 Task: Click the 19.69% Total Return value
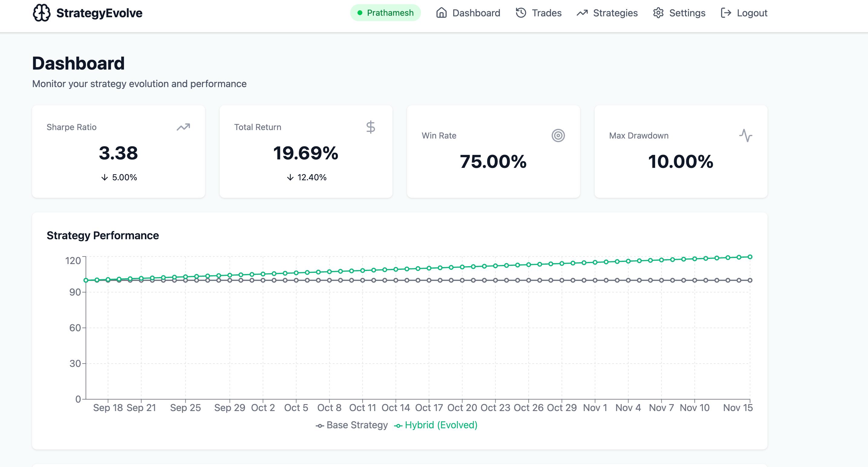[306, 153]
